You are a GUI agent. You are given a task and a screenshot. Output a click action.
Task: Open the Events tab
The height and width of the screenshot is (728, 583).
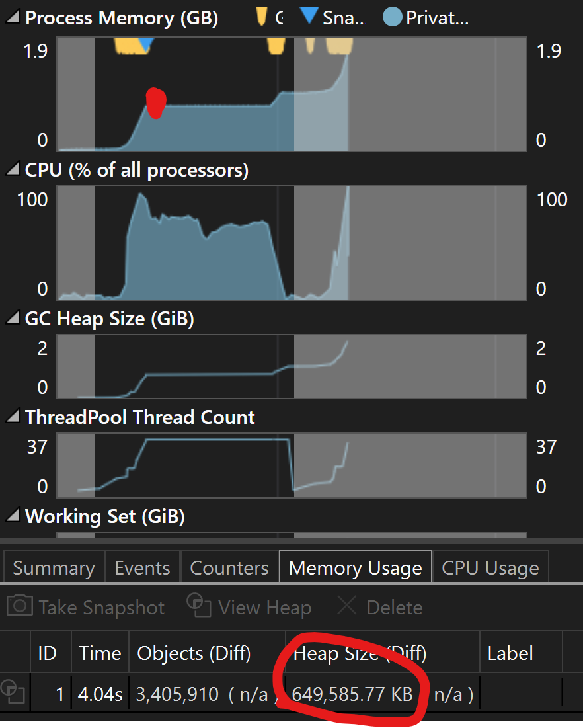point(142,568)
